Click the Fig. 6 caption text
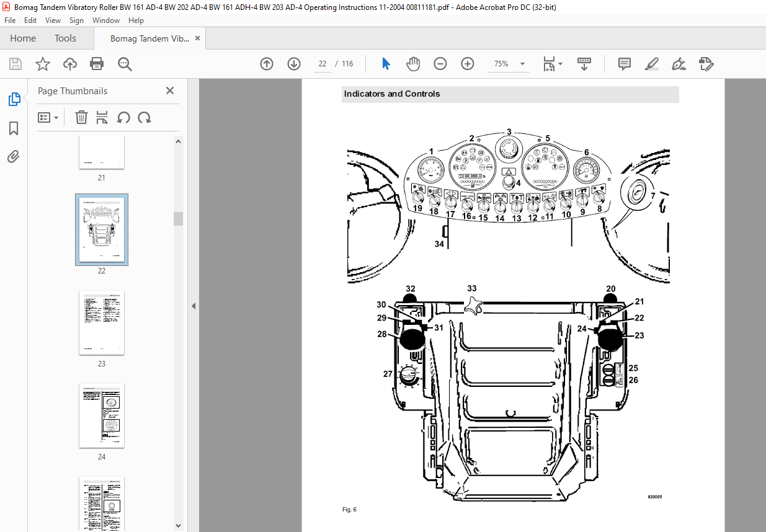The image size is (766, 532). pyautogui.click(x=349, y=510)
